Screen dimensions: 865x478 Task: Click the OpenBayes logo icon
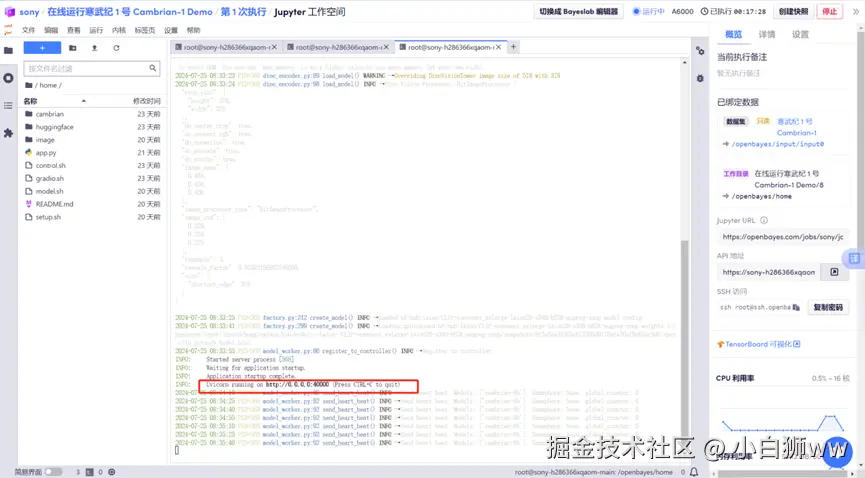coord(9,12)
